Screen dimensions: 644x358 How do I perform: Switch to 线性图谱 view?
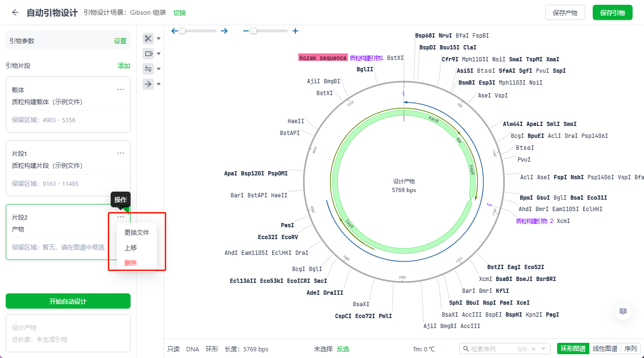(605, 348)
